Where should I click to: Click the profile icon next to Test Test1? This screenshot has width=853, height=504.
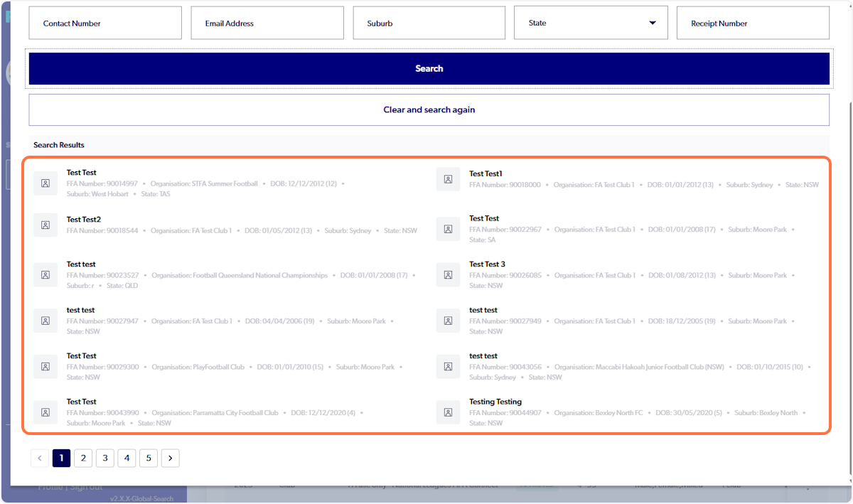(448, 179)
